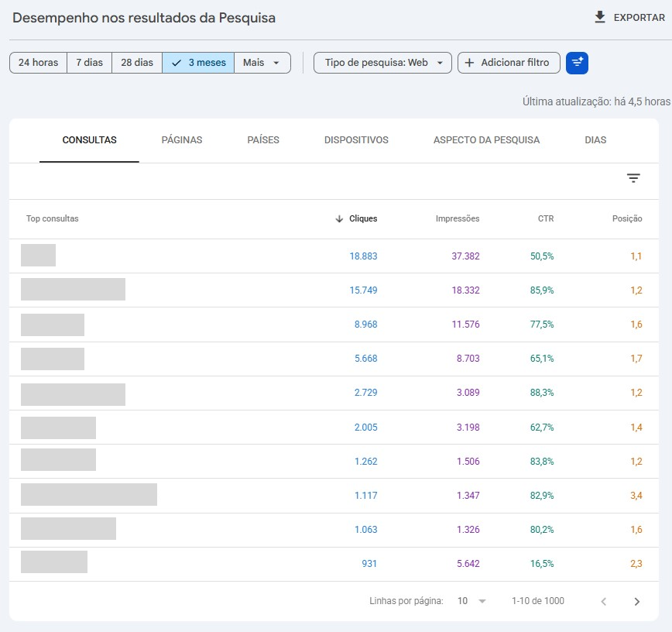Sort by Posição column header
Screen dimensions: 672x632
click(x=627, y=218)
